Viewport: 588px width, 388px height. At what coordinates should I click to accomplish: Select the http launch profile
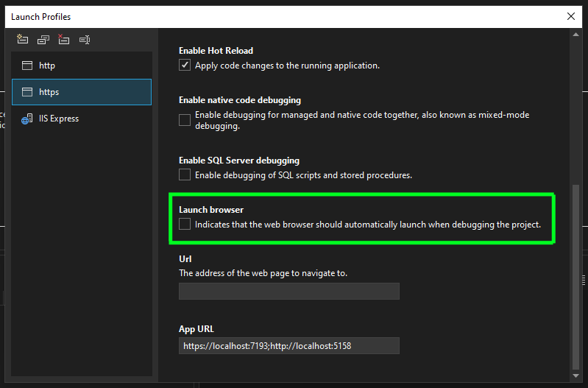(81, 66)
